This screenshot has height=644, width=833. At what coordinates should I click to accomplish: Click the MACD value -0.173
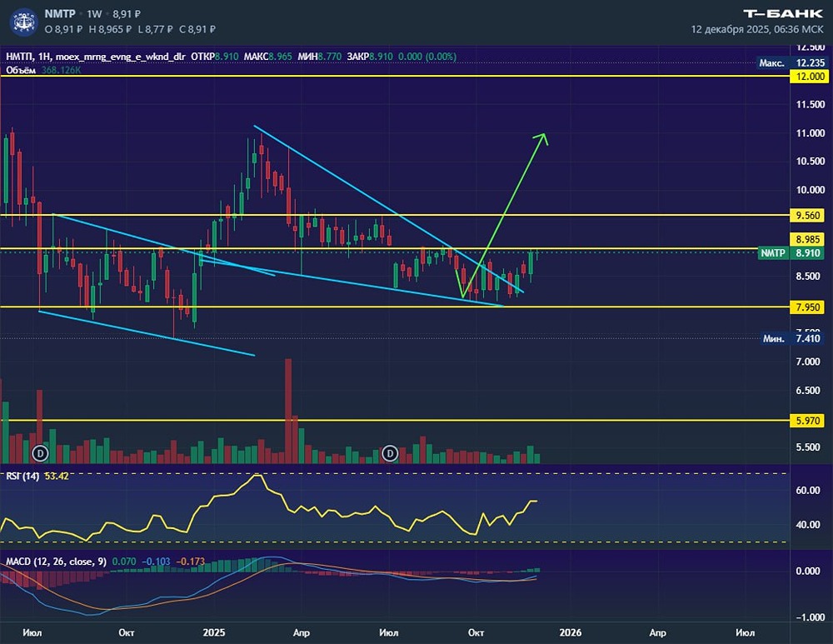(190, 562)
